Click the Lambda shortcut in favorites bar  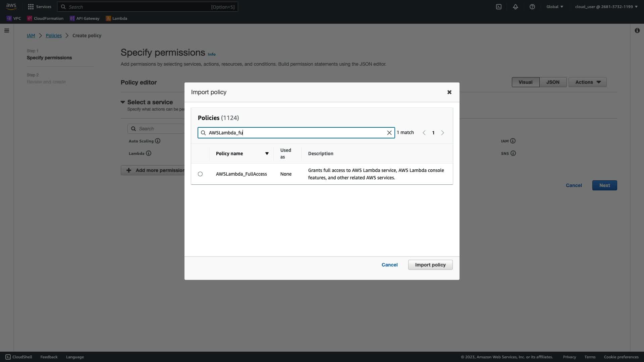click(116, 18)
